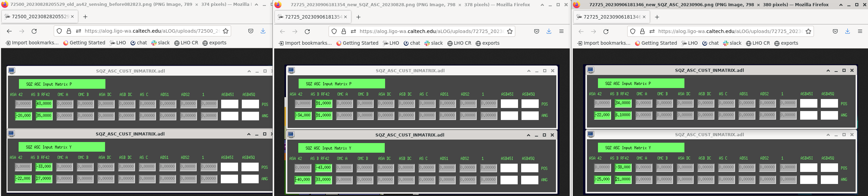
Task: Select the 72500_20230828 tab in left window
Action: (x=40, y=17)
